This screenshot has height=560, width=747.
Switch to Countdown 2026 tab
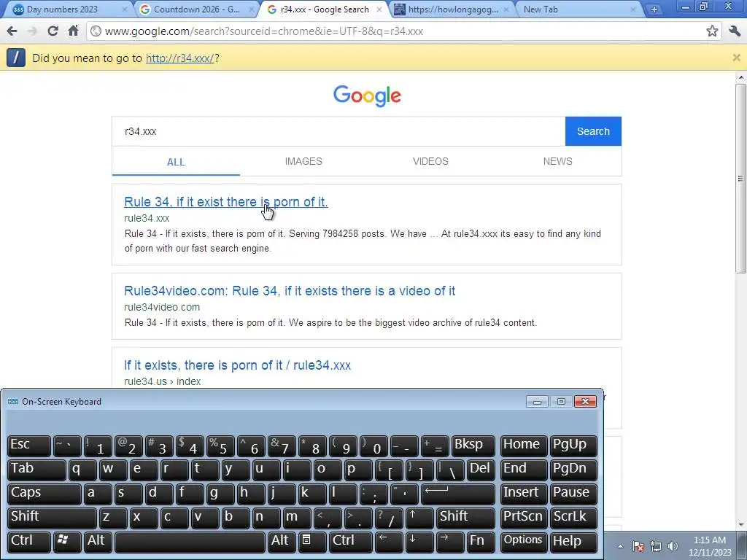196,9
